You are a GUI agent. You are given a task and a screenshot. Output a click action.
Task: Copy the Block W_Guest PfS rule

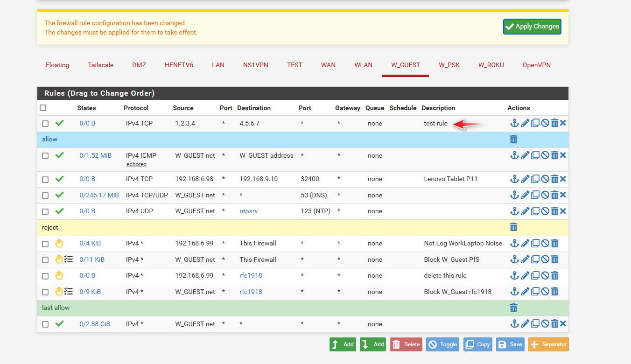point(535,259)
